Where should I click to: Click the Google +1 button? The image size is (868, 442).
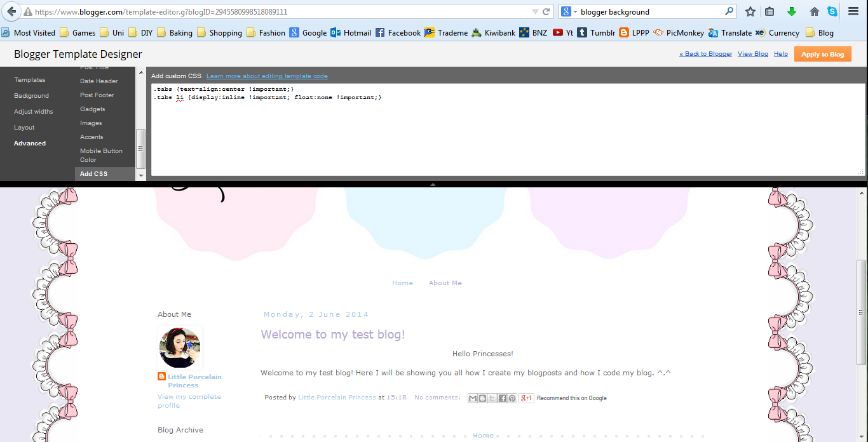coord(526,398)
